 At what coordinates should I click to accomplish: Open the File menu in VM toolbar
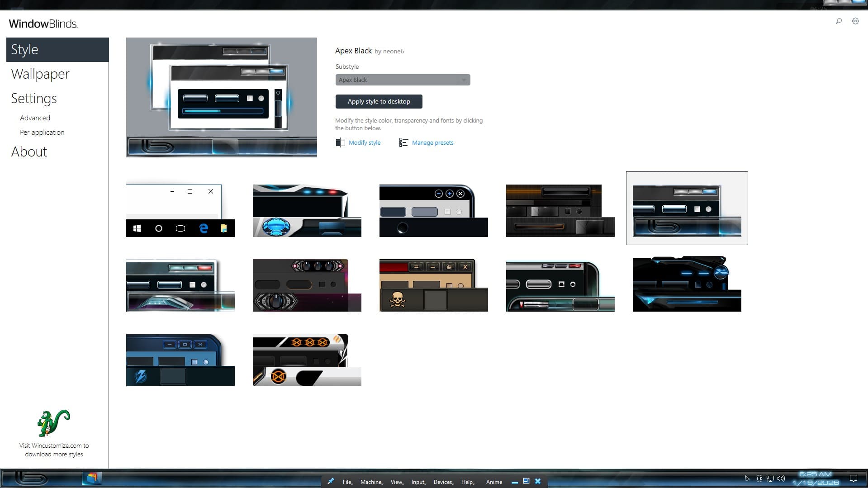pyautogui.click(x=347, y=482)
